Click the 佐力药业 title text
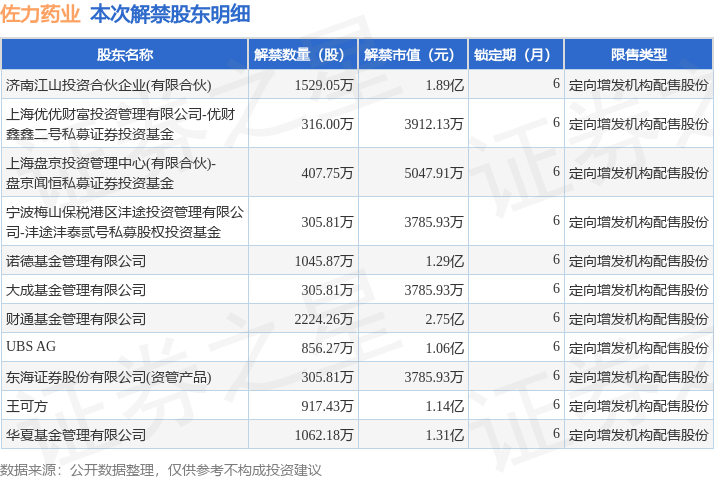 [40, 14]
